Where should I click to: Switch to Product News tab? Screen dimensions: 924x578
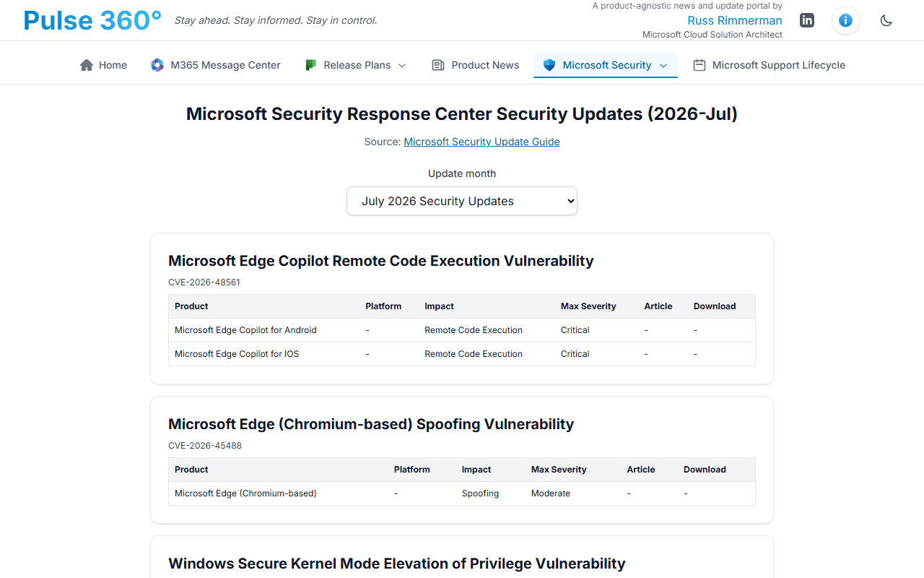(x=476, y=65)
